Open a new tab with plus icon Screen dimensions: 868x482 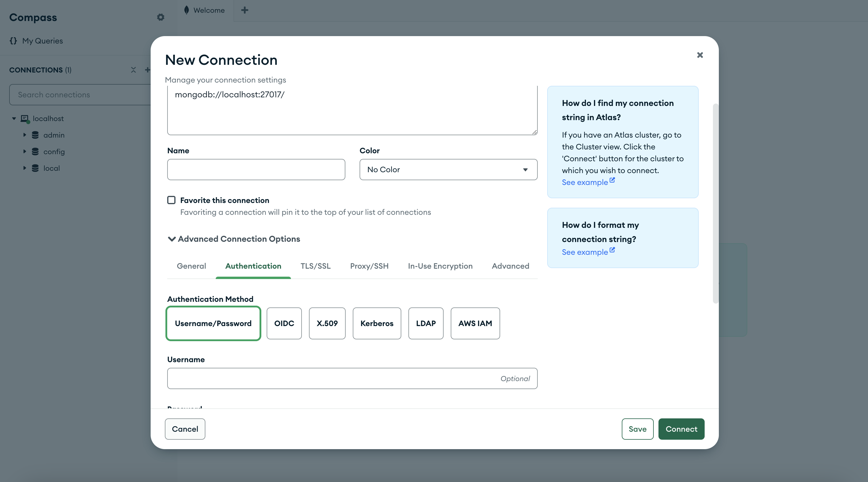[x=245, y=10]
